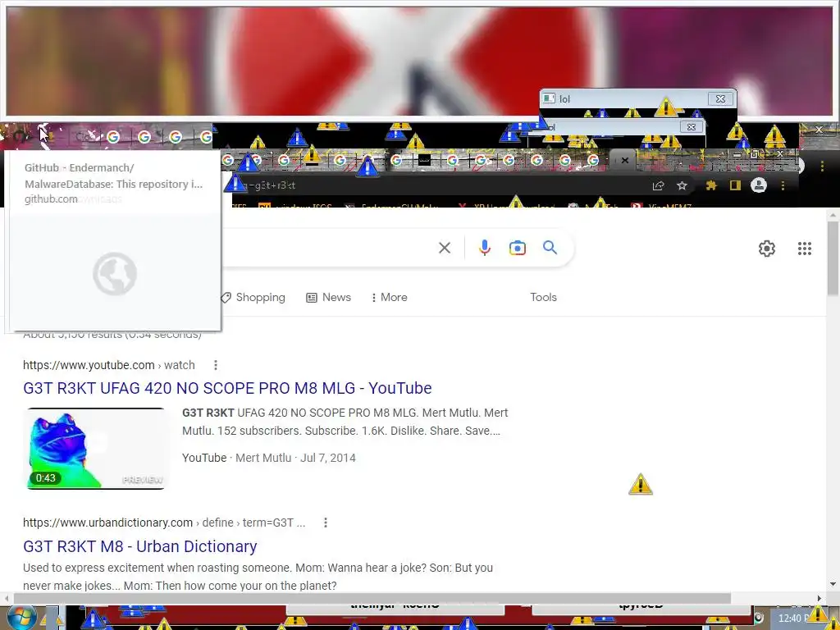Start voice search with microphone icon
The width and height of the screenshot is (840, 630).
[484, 248]
